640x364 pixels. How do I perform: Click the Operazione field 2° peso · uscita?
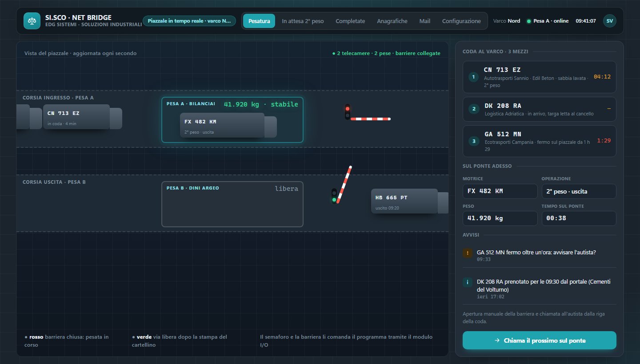579,191
